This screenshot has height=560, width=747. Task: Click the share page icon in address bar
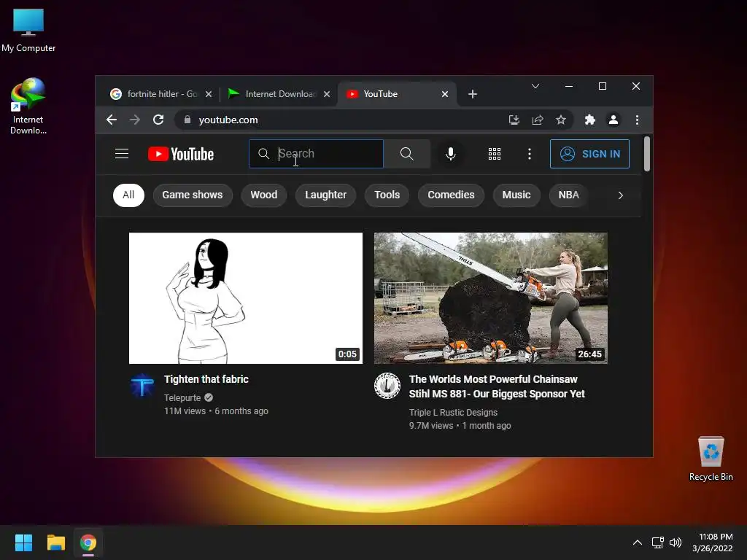[x=538, y=120]
